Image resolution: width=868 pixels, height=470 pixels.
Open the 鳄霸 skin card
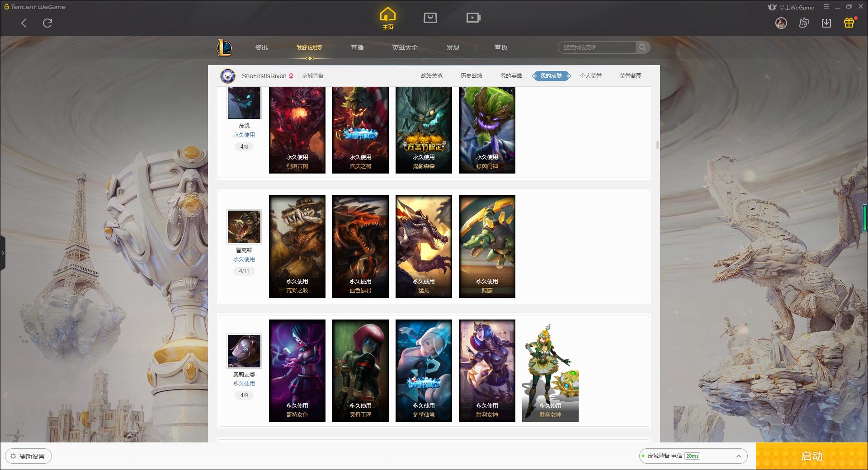[487, 246]
